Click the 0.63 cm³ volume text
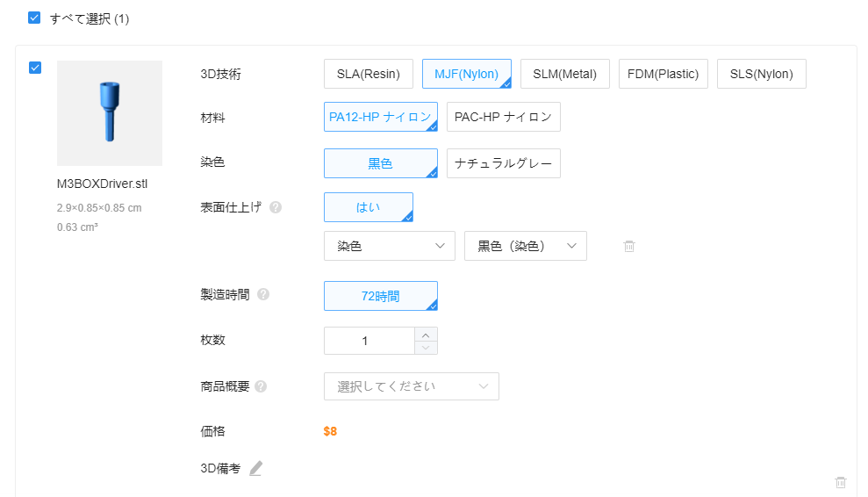This screenshot has width=868, height=497. [77, 227]
